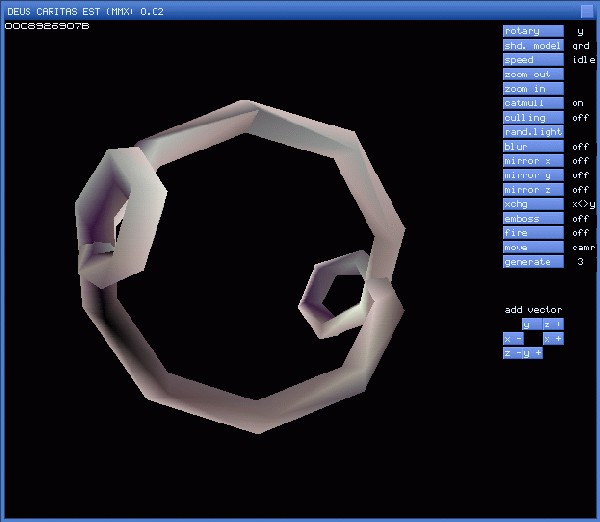600x522 pixels.
Task: Switch on the fire effect
Action: (x=533, y=233)
